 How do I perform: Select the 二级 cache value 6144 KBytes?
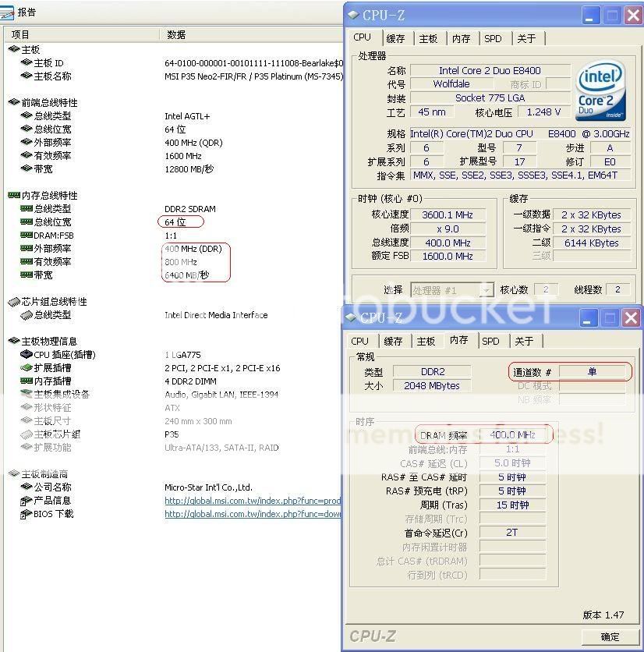pos(592,243)
